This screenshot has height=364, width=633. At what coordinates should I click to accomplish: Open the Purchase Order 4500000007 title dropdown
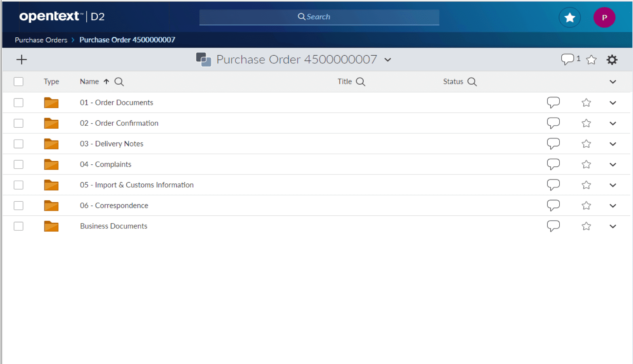tap(388, 60)
